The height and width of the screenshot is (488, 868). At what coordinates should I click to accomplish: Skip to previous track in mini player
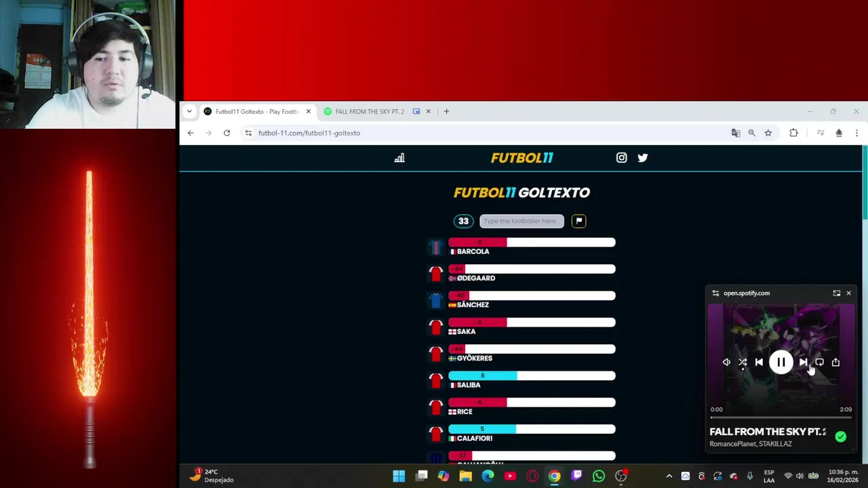[x=759, y=363]
